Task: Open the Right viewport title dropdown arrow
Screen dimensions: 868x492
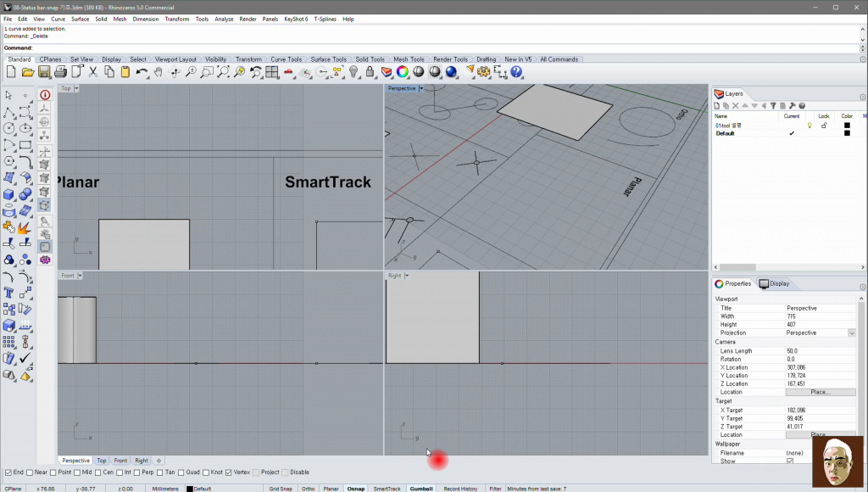Action: [x=407, y=276]
